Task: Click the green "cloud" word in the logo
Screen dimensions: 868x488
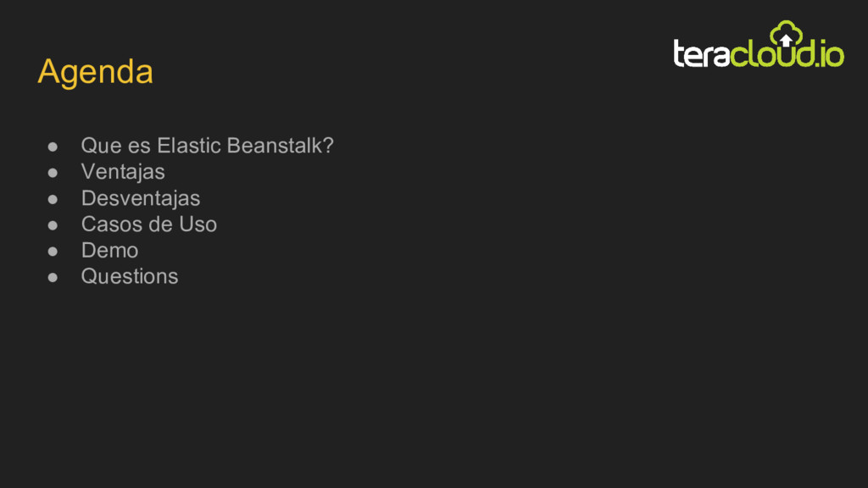Action: (x=772, y=53)
